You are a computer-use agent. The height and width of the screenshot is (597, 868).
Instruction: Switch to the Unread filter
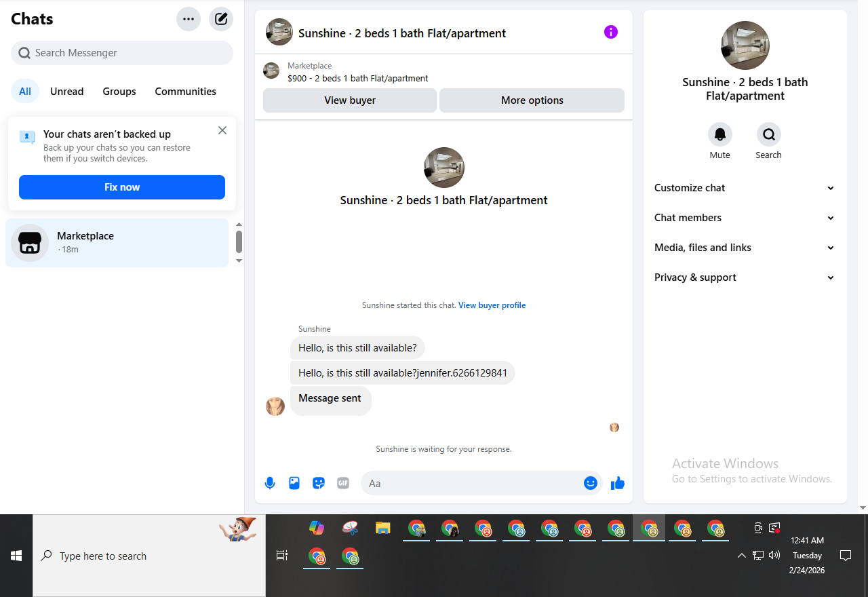coord(67,91)
